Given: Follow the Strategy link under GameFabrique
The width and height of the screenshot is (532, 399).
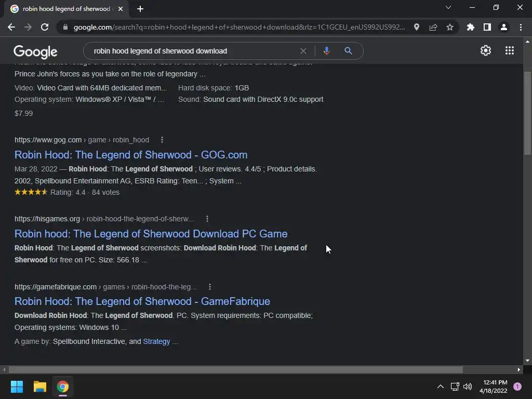Looking at the screenshot, I should [x=156, y=341].
